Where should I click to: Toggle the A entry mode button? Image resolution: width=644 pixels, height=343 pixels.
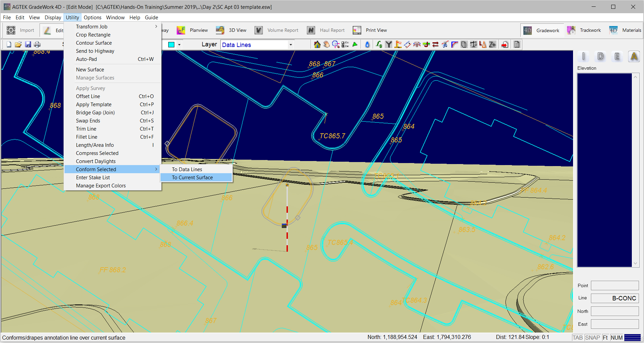coord(634,56)
